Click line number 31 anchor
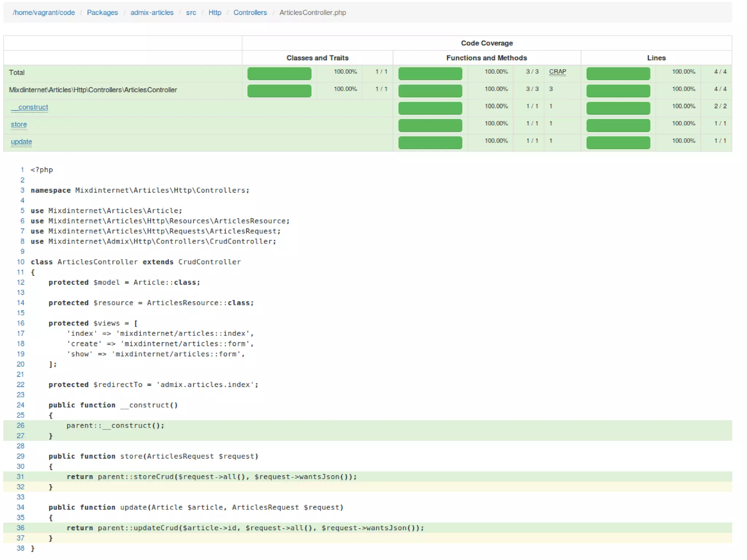 click(x=20, y=477)
